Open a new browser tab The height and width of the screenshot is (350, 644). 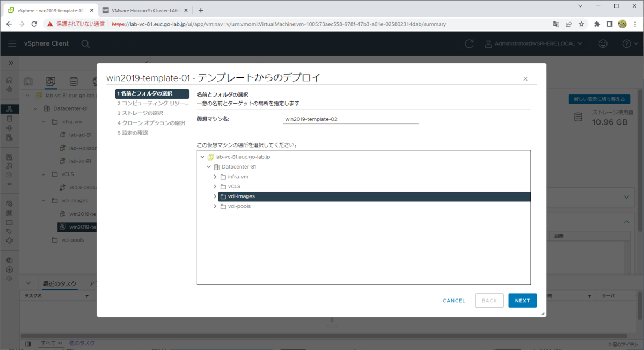click(x=201, y=10)
